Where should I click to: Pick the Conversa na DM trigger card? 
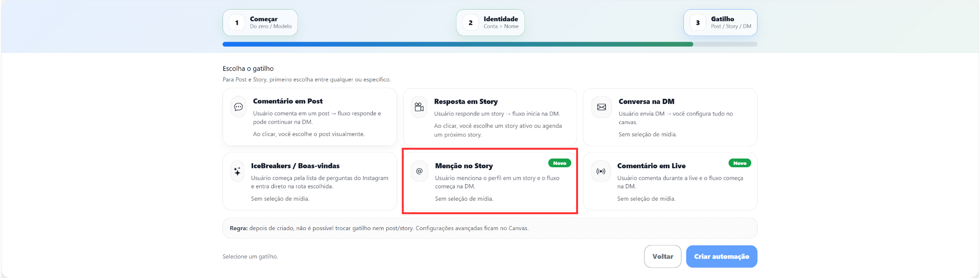670,117
